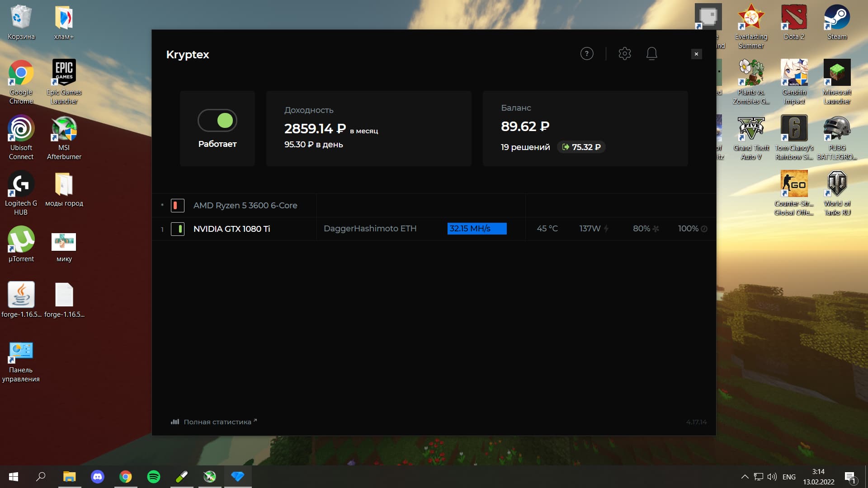Toggle the Kryptex mining on/off switch
Image resolution: width=868 pixels, height=488 pixels.
[x=217, y=120]
